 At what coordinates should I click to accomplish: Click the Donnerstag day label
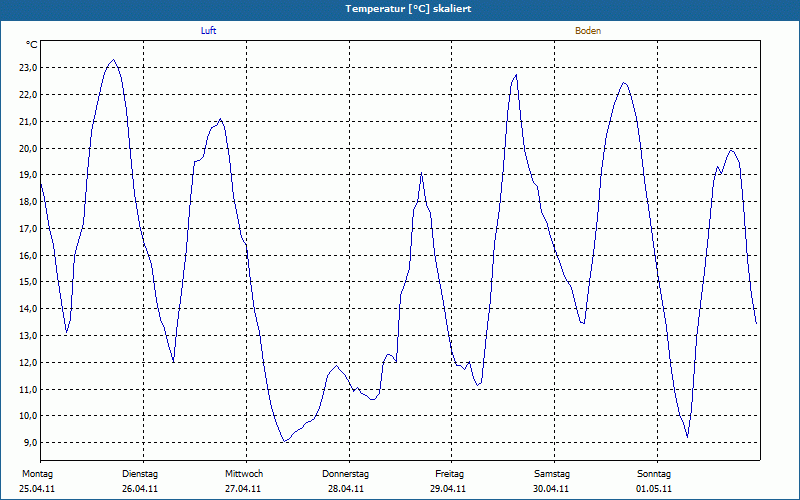345,474
